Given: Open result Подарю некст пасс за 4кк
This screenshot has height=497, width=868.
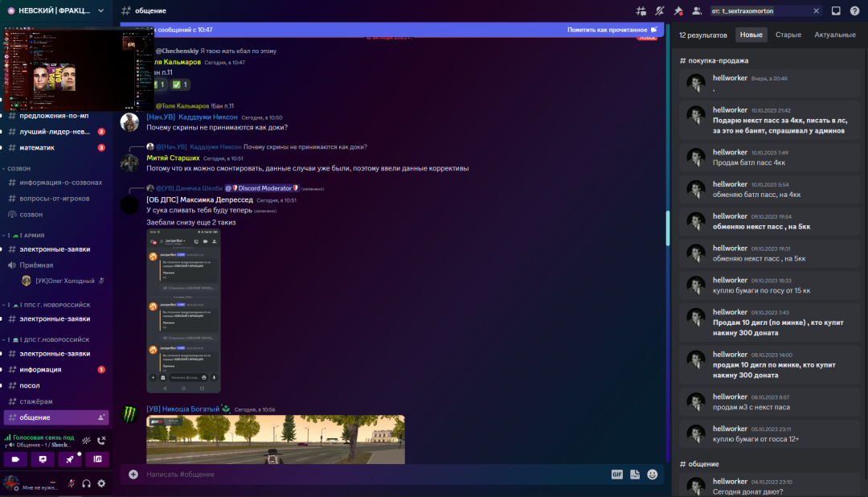Looking at the screenshot, I should 771,121.
